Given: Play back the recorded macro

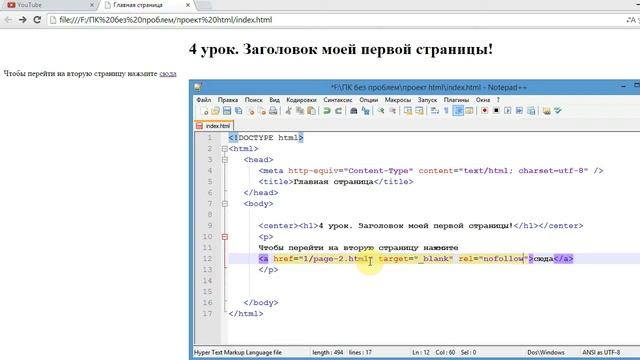Looking at the screenshot, I should [508, 111].
